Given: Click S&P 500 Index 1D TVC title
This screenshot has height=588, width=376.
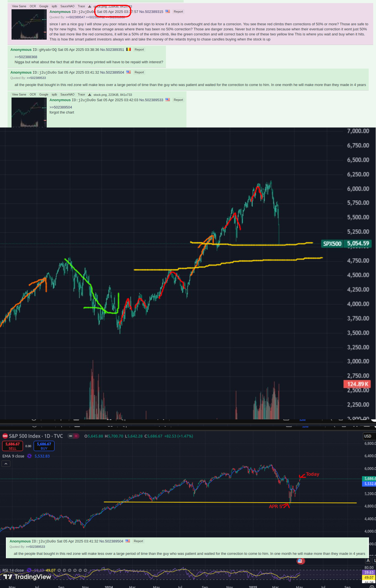Looking at the screenshot, I should pos(36,436).
